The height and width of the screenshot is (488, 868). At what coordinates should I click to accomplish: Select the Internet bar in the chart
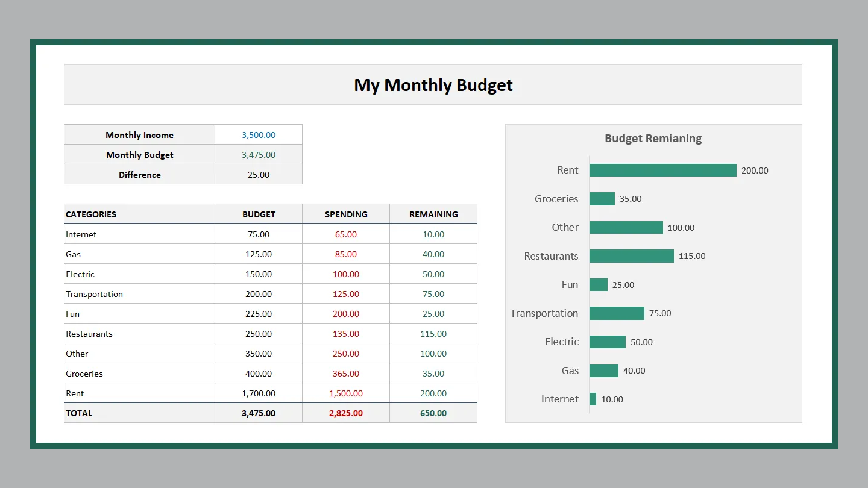[x=593, y=399]
